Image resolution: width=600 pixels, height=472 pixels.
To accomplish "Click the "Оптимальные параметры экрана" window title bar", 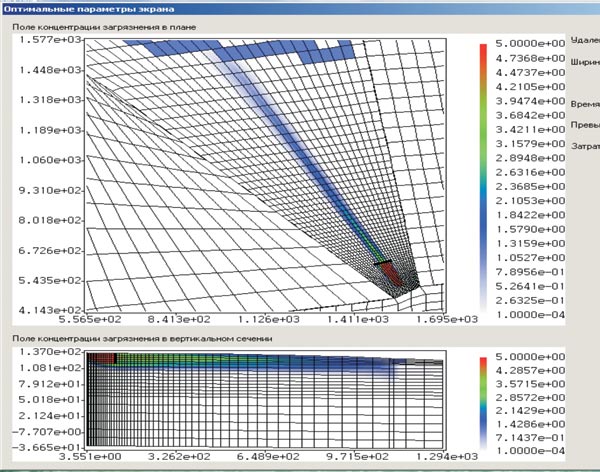I will pyautogui.click(x=70, y=8).
